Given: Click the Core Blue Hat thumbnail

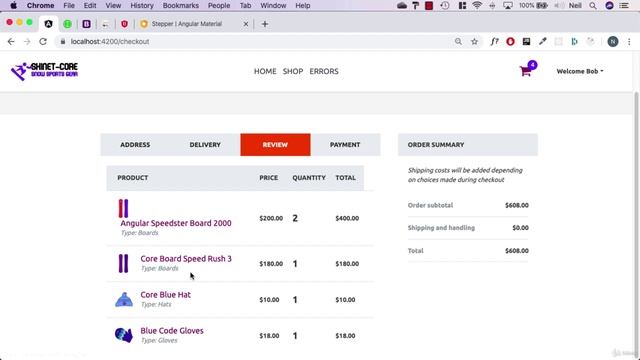Looking at the screenshot, I should coord(124,300).
